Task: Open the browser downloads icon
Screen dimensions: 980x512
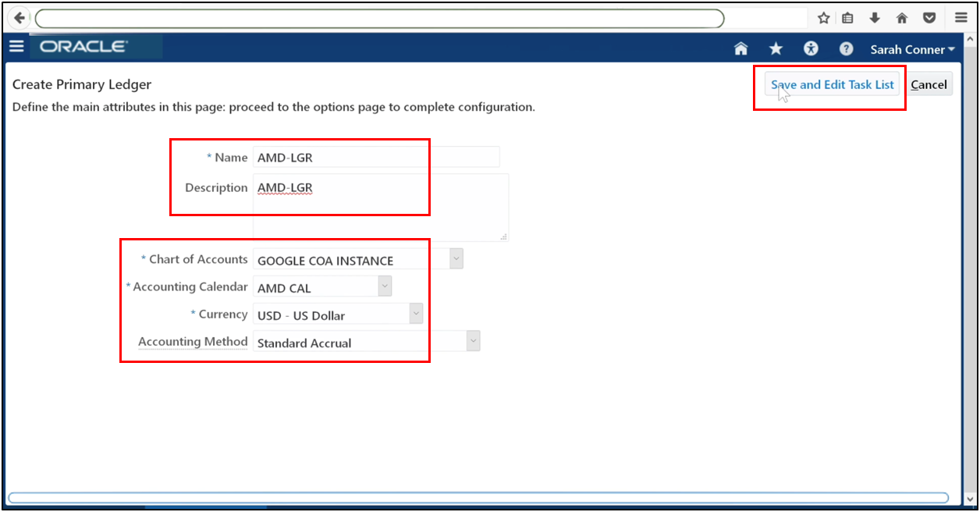Action: [x=875, y=17]
